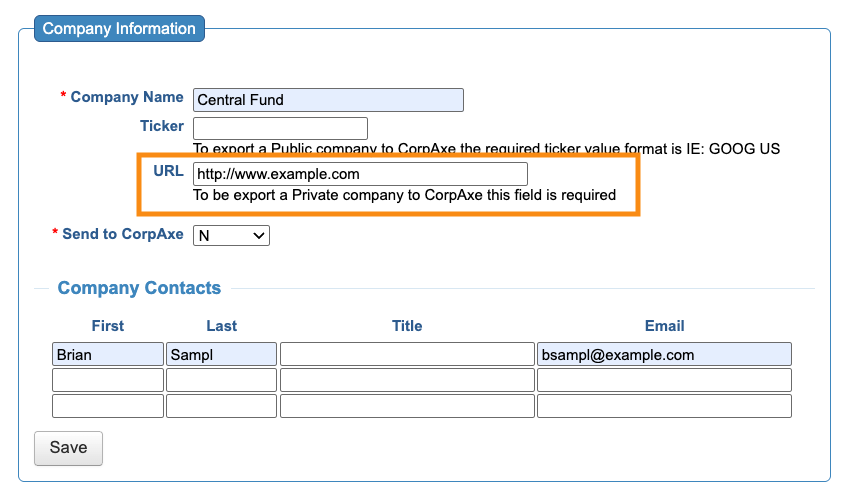
Task: Click second row Email field
Action: pos(664,380)
